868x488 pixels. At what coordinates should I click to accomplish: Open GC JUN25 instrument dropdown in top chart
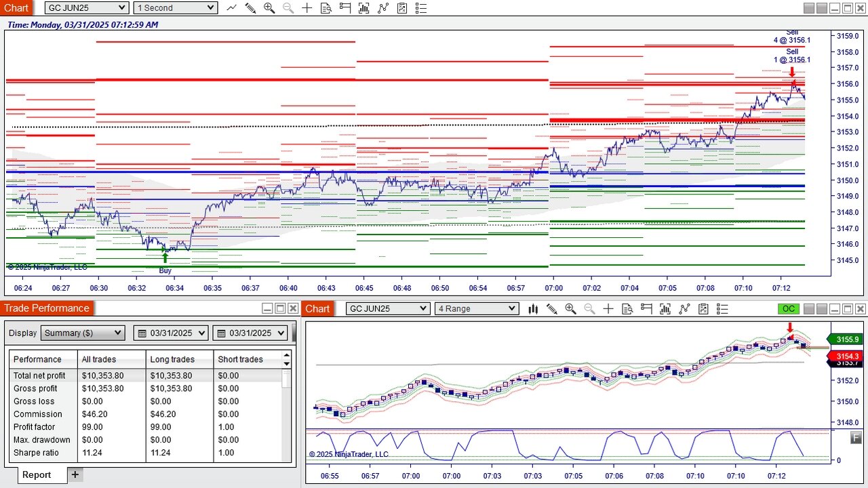pos(87,8)
